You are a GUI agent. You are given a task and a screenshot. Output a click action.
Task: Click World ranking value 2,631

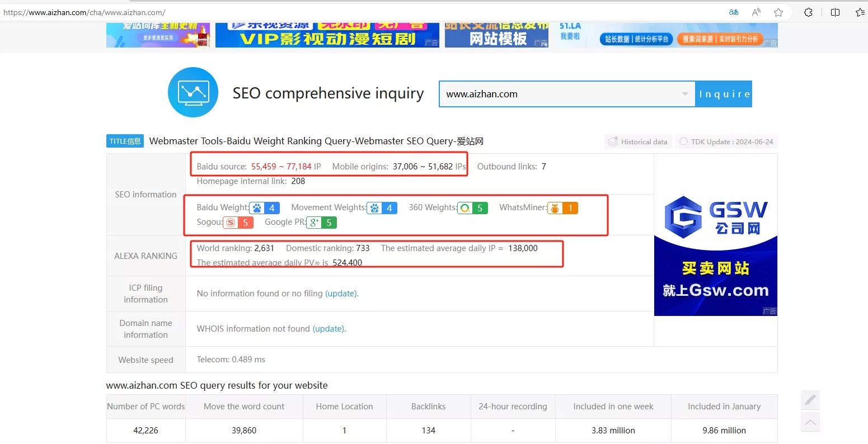[x=264, y=248]
